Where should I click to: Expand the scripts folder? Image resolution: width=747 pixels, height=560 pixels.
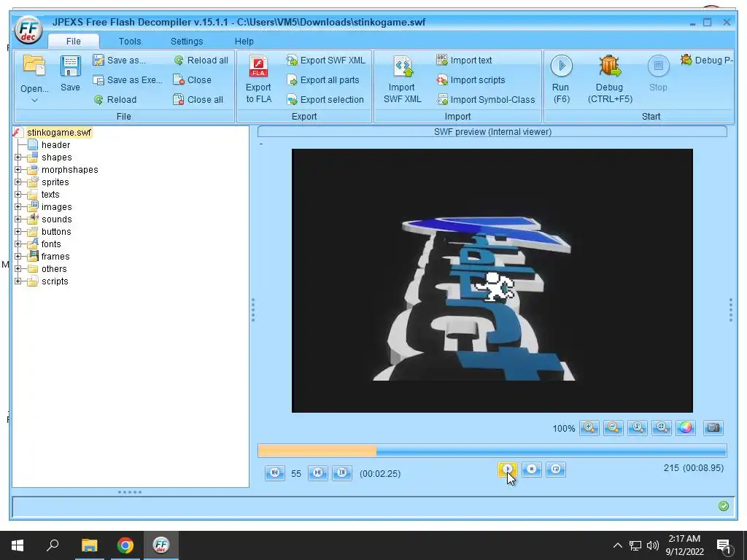(x=18, y=281)
